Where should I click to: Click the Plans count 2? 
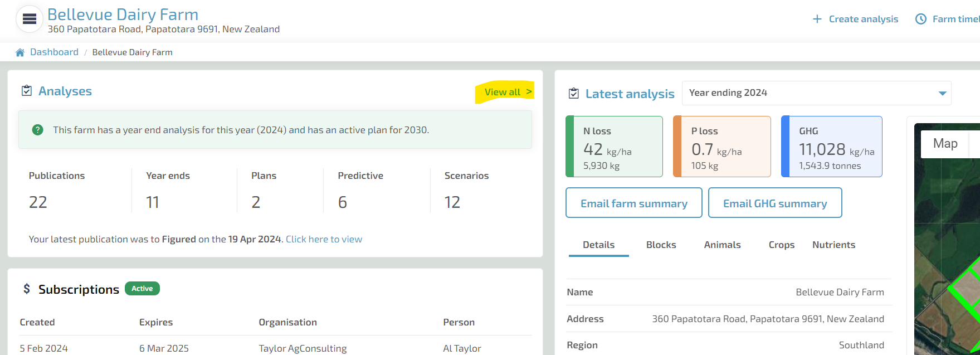point(256,202)
